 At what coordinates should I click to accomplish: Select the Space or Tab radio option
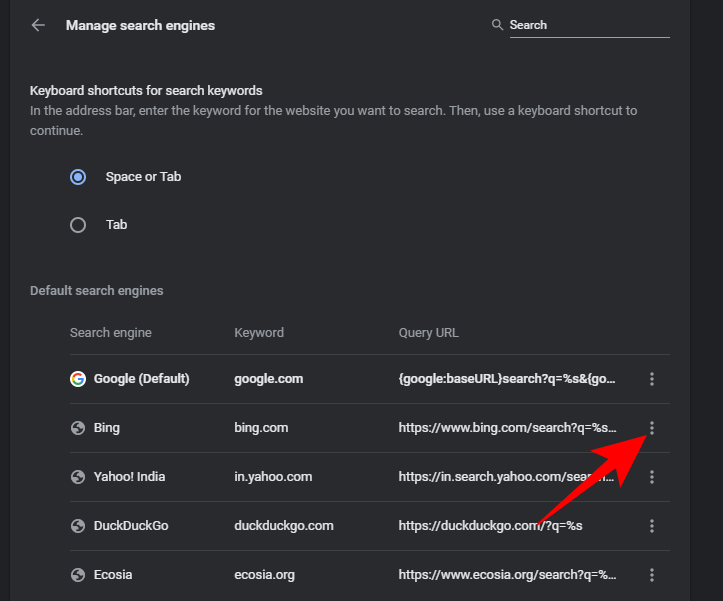pyautogui.click(x=78, y=177)
